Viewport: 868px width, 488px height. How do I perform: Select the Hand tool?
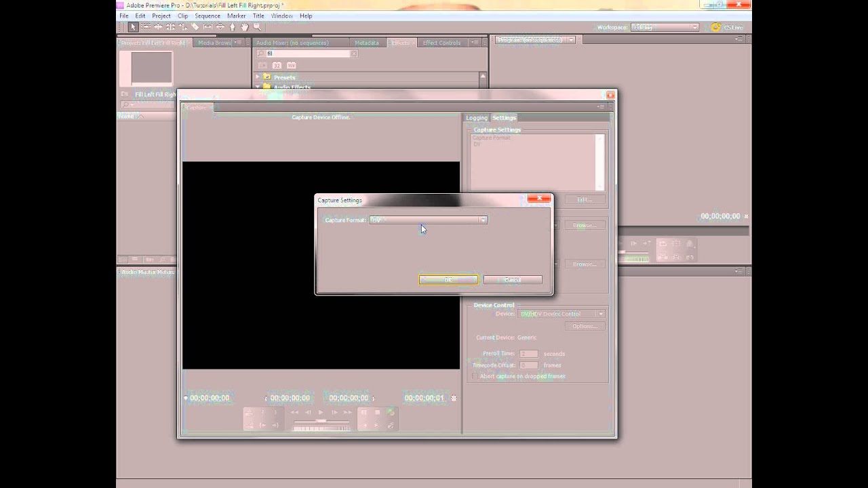pyautogui.click(x=245, y=27)
